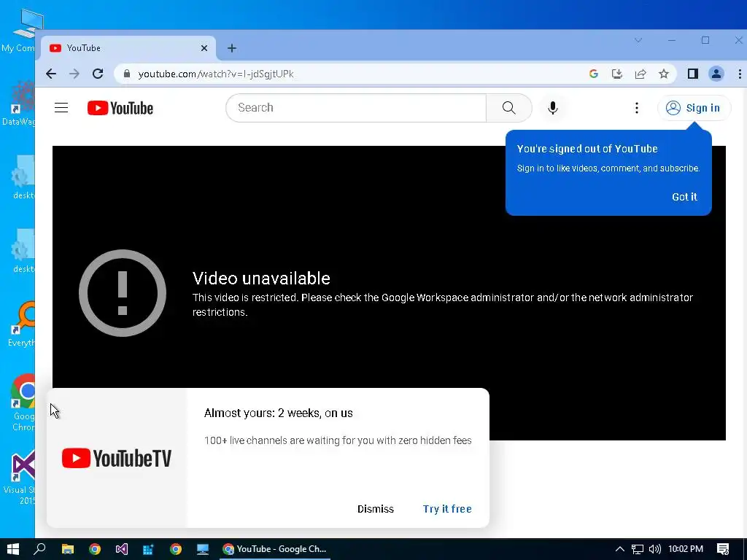Open the Google icon in address bar
Image resolution: width=747 pixels, height=560 pixels.
click(594, 74)
